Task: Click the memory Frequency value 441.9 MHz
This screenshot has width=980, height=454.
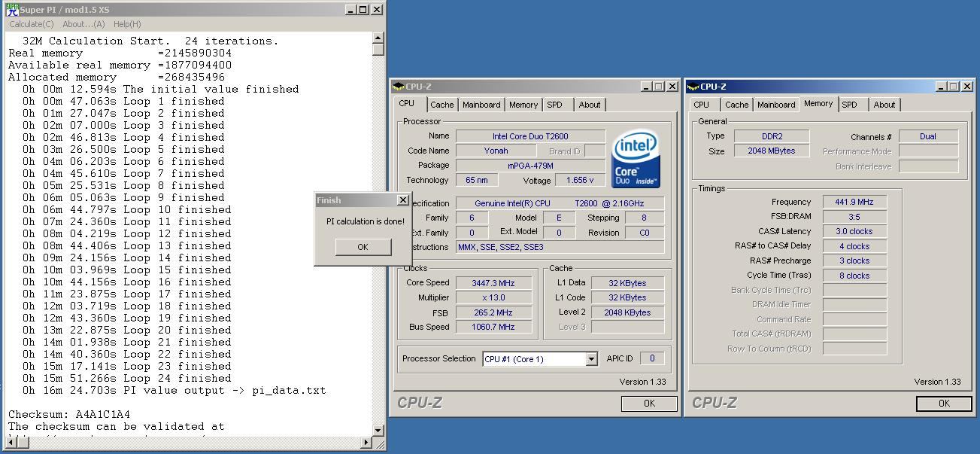Action: [x=854, y=202]
